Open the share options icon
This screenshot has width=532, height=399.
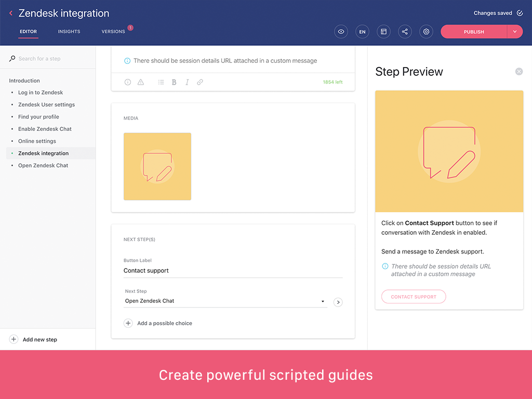pos(405,32)
